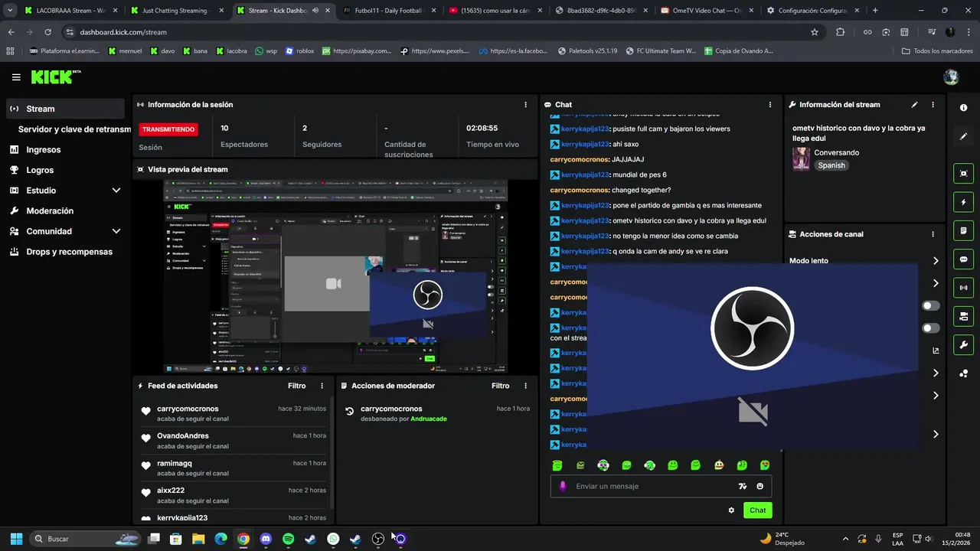Open the info icon in right rail
The image size is (980, 551).
pos(963,108)
